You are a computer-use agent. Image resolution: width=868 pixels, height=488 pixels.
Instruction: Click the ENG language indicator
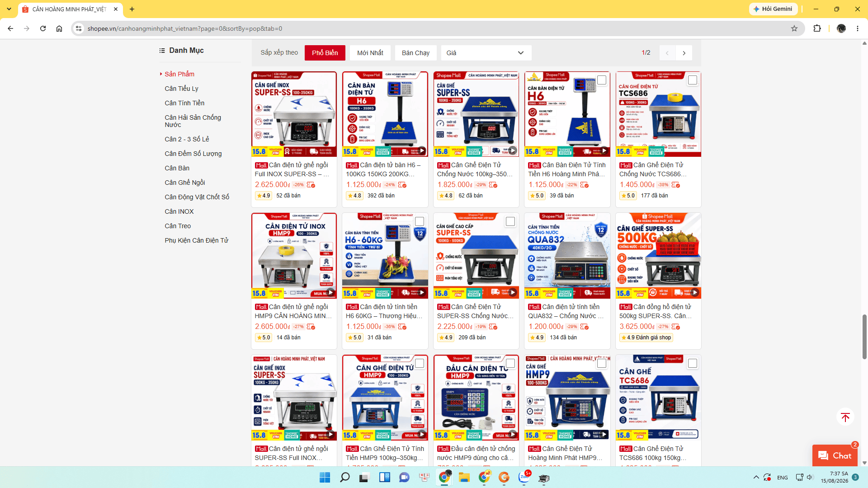[783, 478]
